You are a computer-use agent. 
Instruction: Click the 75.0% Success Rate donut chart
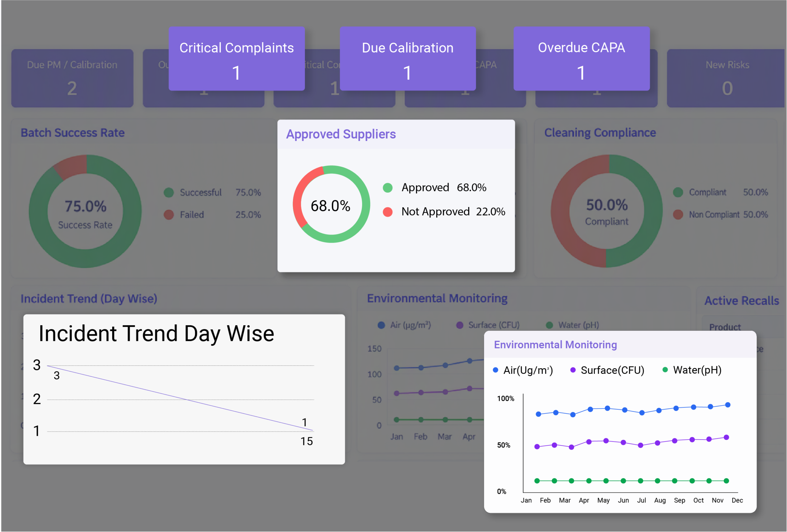click(85, 211)
